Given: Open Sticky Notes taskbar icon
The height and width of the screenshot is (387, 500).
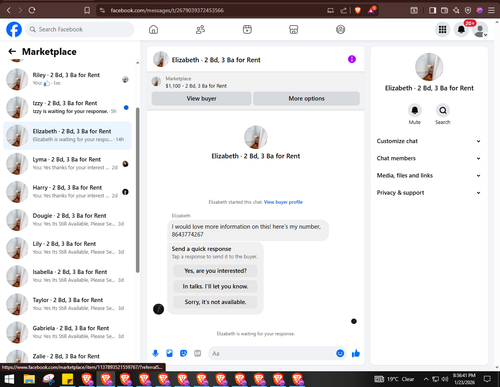Looking at the screenshot, I should click(x=68, y=379).
